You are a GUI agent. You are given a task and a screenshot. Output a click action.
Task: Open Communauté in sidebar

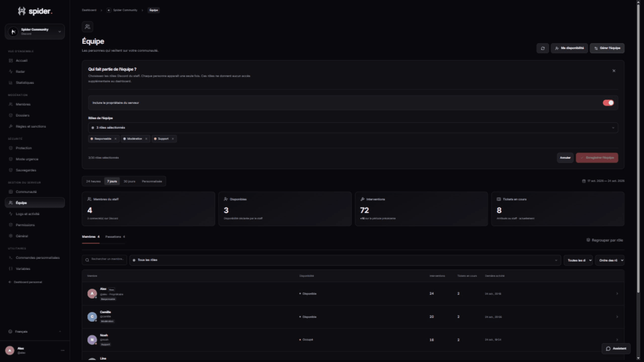[x=35, y=192]
